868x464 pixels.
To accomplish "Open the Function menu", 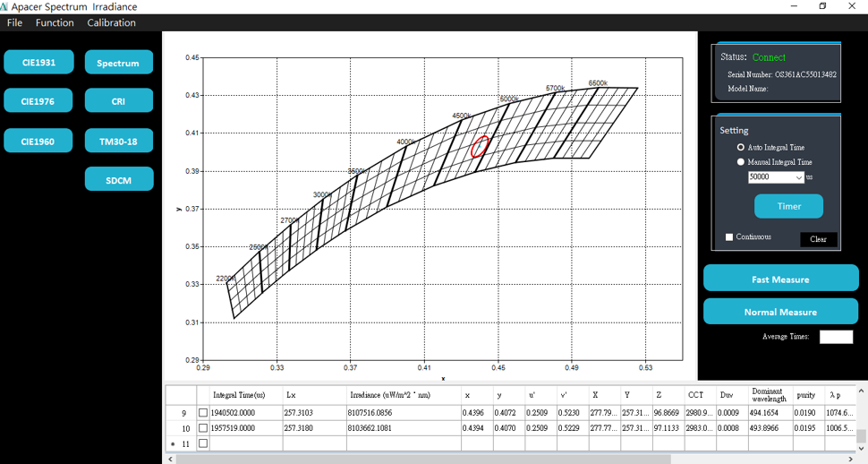I will (55, 22).
